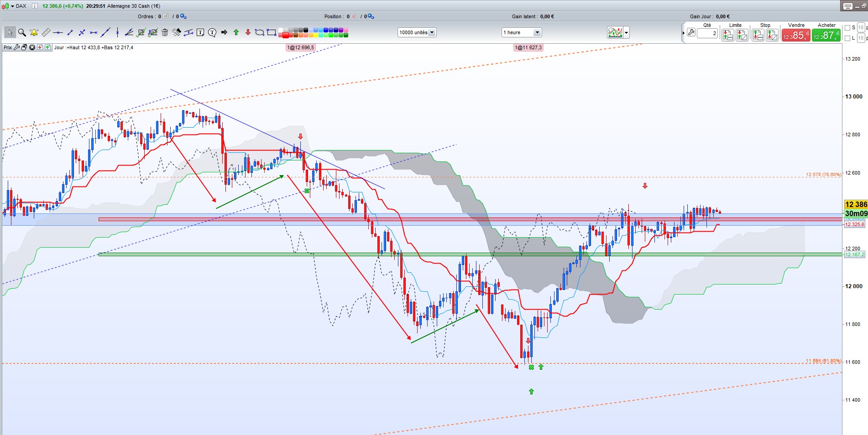The height and width of the screenshot is (435, 868).
Task: Select the ellipse drawing tool
Action: click(x=259, y=32)
